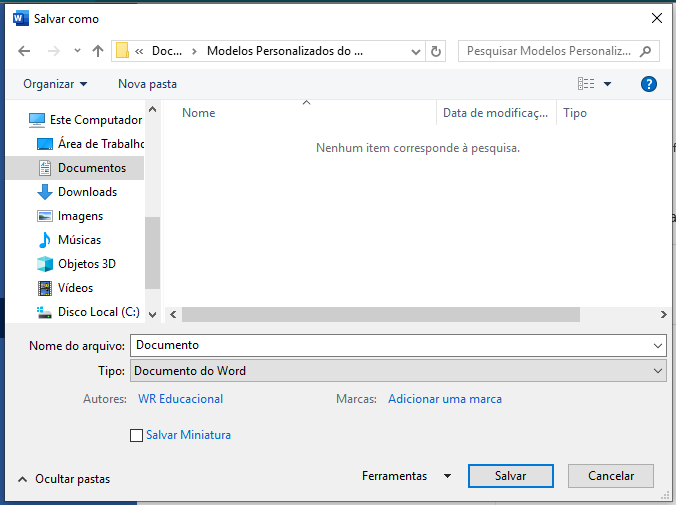The width and height of the screenshot is (676, 505).
Task: Click the view layout icon
Action: click(x=587, y=84)
